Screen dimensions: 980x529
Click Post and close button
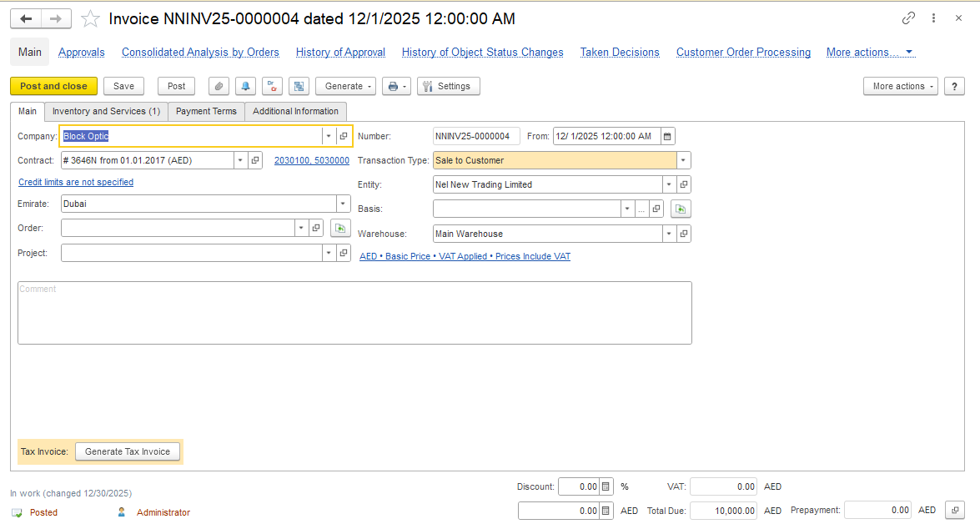[x=53, y=86]
